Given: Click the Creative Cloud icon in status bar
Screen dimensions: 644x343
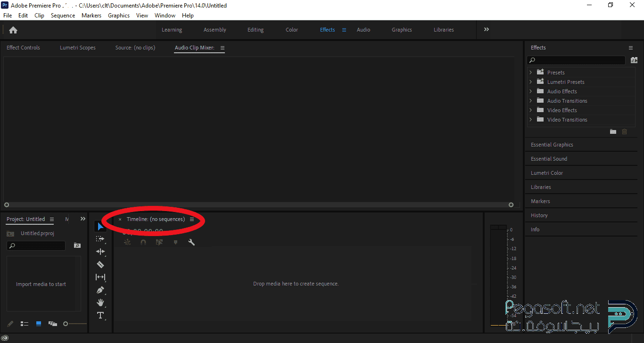Looking at the screenshot, I should coord(5,337).
